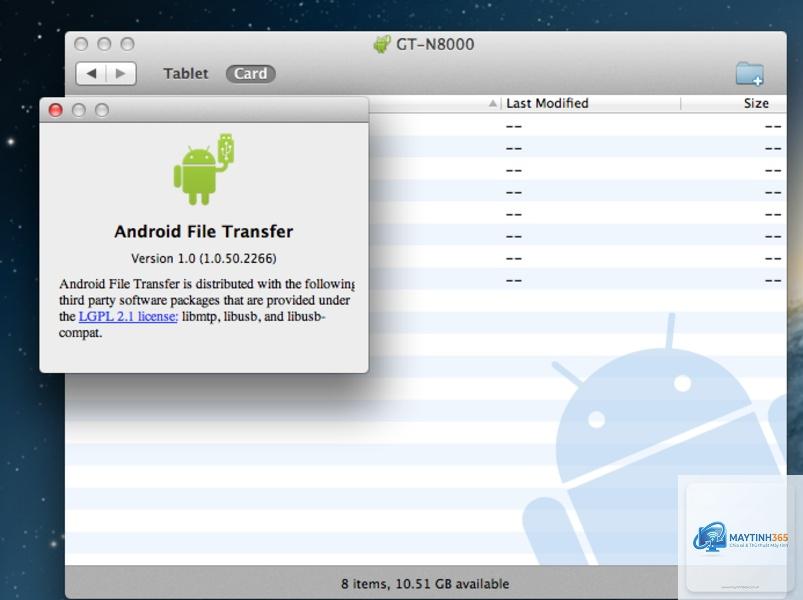This screenshot has width=803, height=600.
Task: Minimize the about window with middle button
Action: (x=78, y=110)
